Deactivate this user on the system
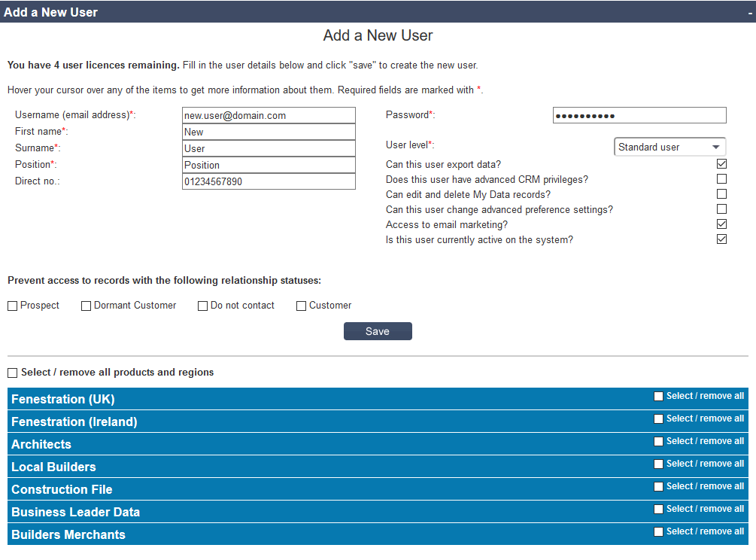 pyautogui.click(x=721, y=239)
